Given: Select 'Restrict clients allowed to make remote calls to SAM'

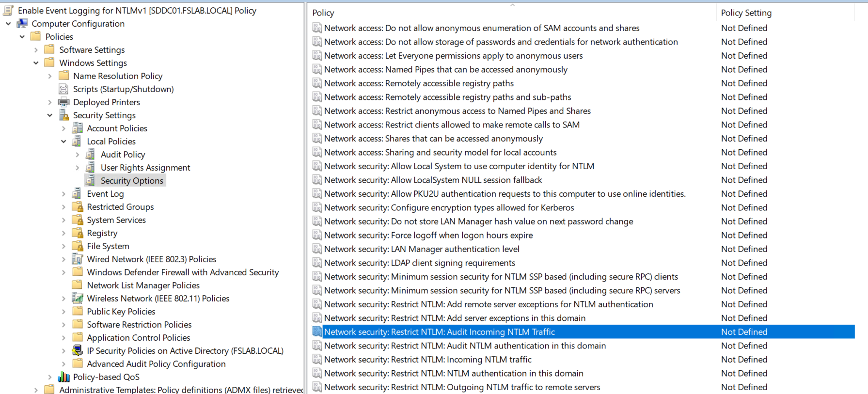Looking at the screenshot, I should 452,125.
